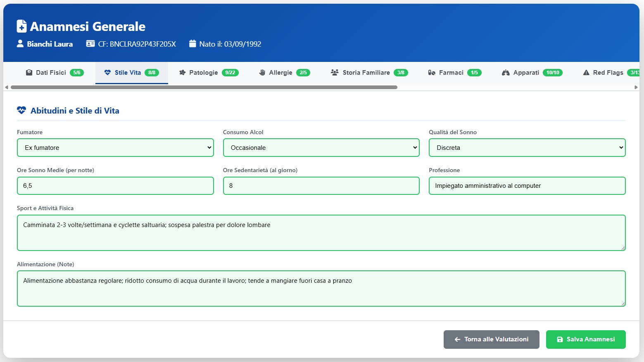Click into the Professione text field
This screenshot has width=644, height=362.
click(x=527, y=186)
